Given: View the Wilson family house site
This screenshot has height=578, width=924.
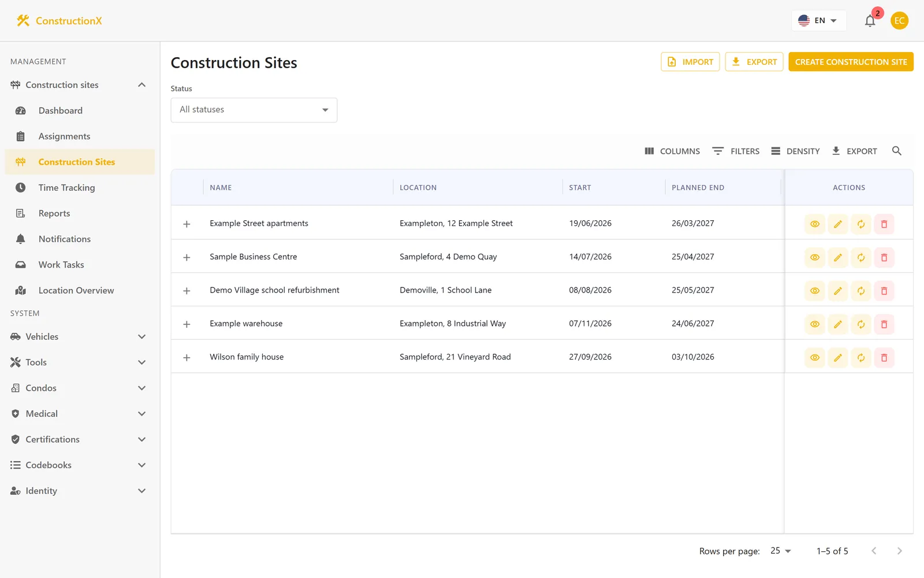Looking at the screenshot, I should (x=815, y=358).
